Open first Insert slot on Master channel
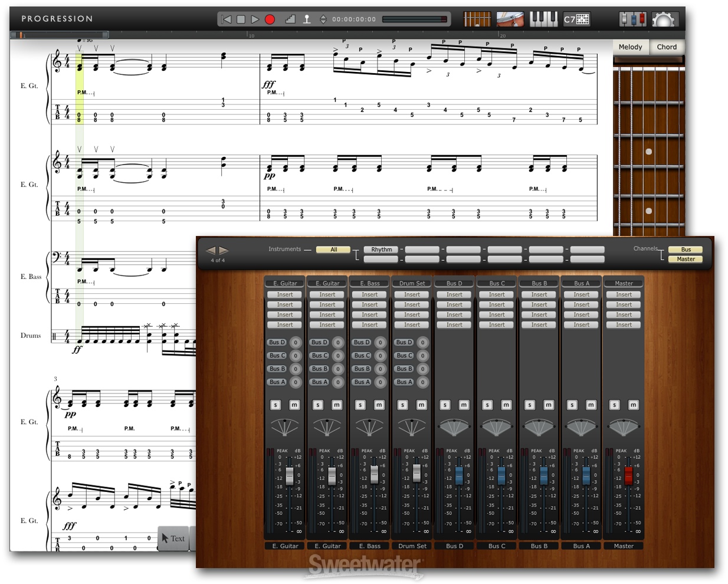 tap(624, 294)
